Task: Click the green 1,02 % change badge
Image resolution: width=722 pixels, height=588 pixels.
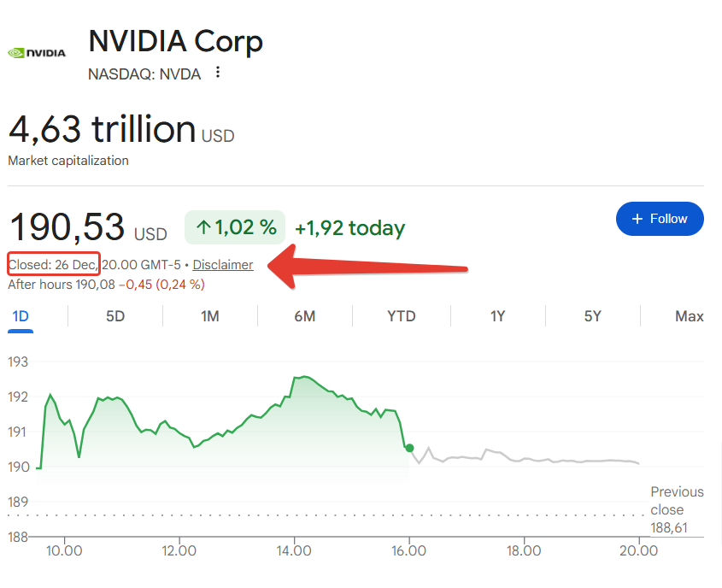Action: [x=235, y=227]
